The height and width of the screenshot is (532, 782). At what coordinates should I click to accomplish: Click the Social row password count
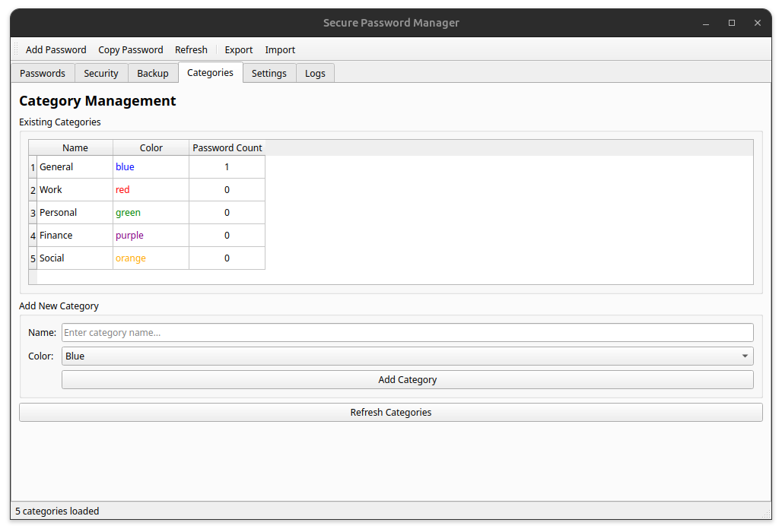(227, 258)
